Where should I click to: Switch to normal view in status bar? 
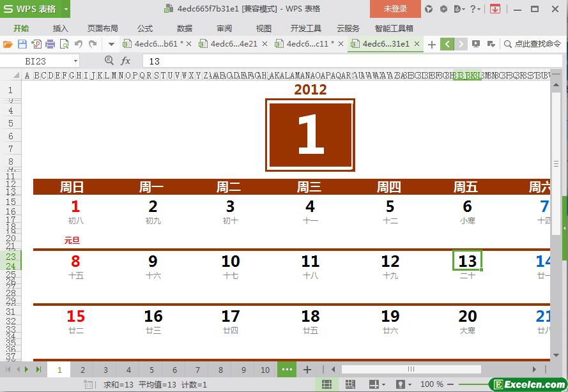coord(326,384)
